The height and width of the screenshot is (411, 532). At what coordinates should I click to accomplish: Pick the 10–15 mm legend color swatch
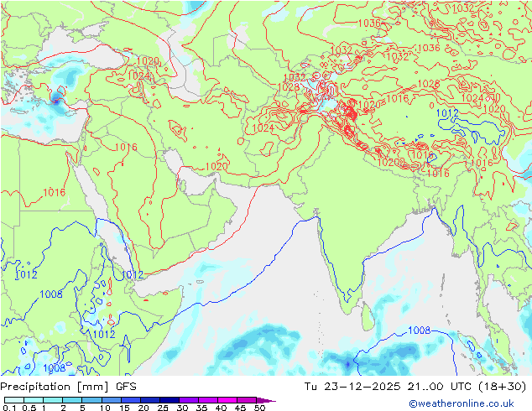point(112,400)
